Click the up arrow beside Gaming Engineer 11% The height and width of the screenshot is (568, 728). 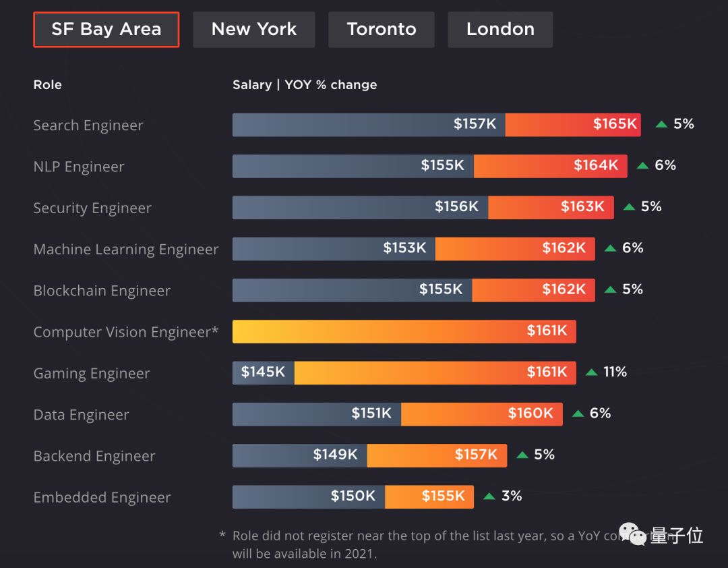point(591,372)
